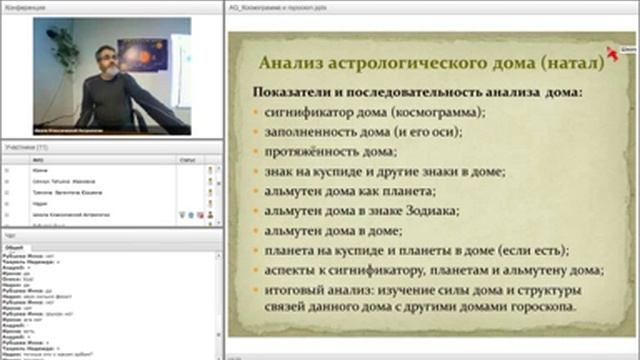Viewport: 640px width, 360px height.
Task: Click bullet альмутен дома в знаке Зодиака
Action: tap(362, 211)
